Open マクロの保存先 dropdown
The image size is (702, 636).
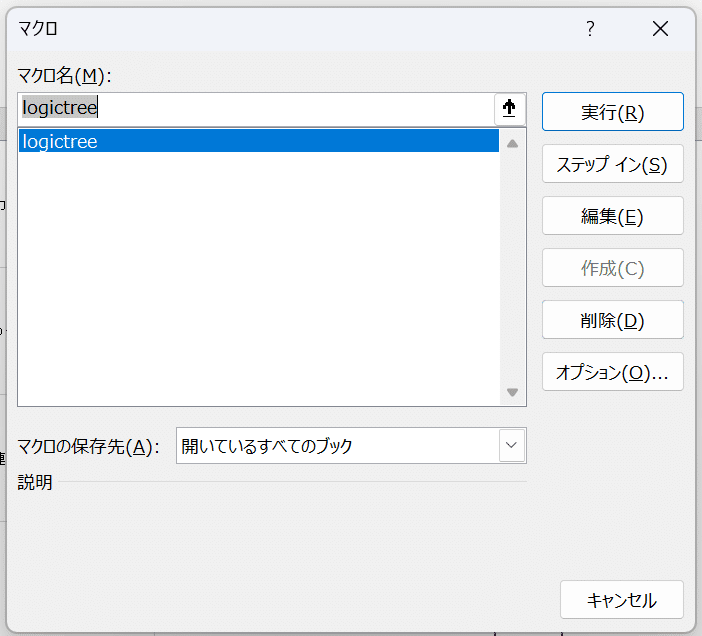pos(512,445)
